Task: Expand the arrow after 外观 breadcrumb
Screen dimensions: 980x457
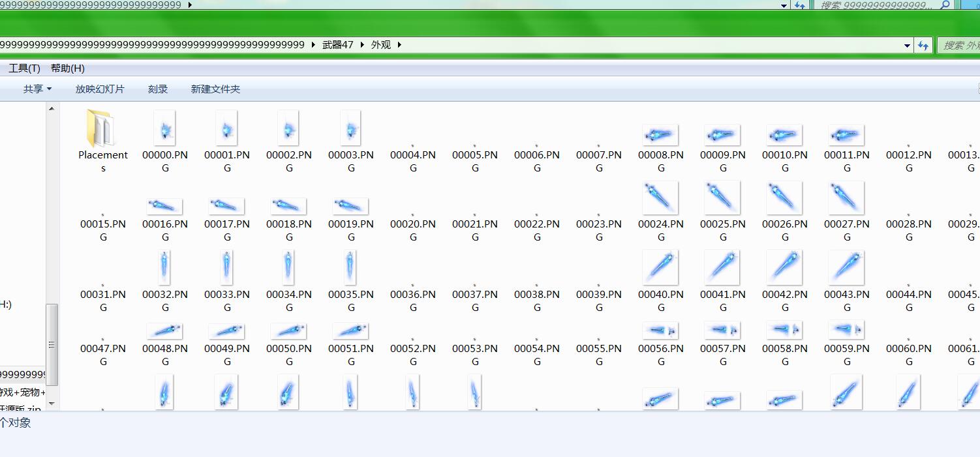Action: [x=399, y=45]
